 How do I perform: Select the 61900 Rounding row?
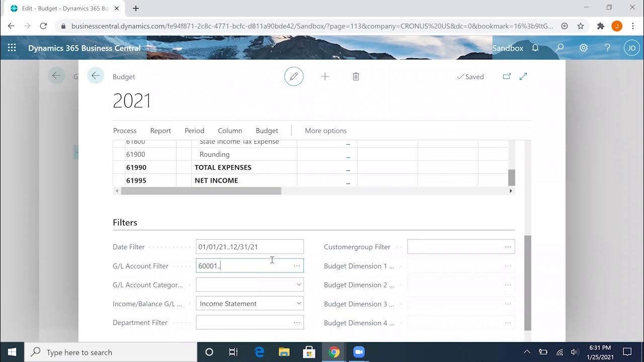310,154
